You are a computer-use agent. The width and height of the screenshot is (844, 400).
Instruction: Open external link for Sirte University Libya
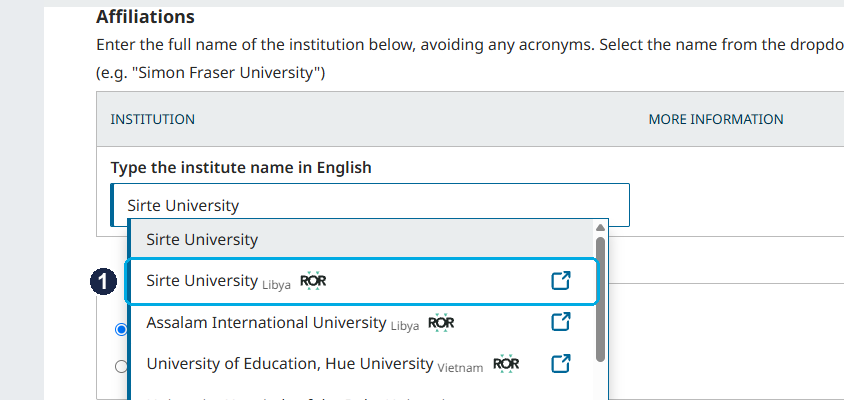pyautogui.click(x=561, y=281)
